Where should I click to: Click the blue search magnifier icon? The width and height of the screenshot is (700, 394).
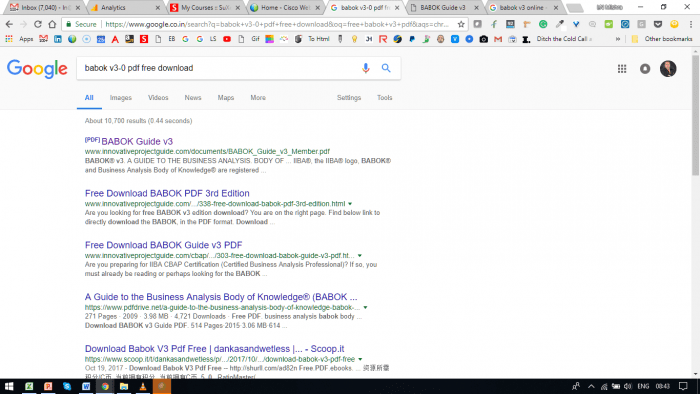[x=386, y=68]
